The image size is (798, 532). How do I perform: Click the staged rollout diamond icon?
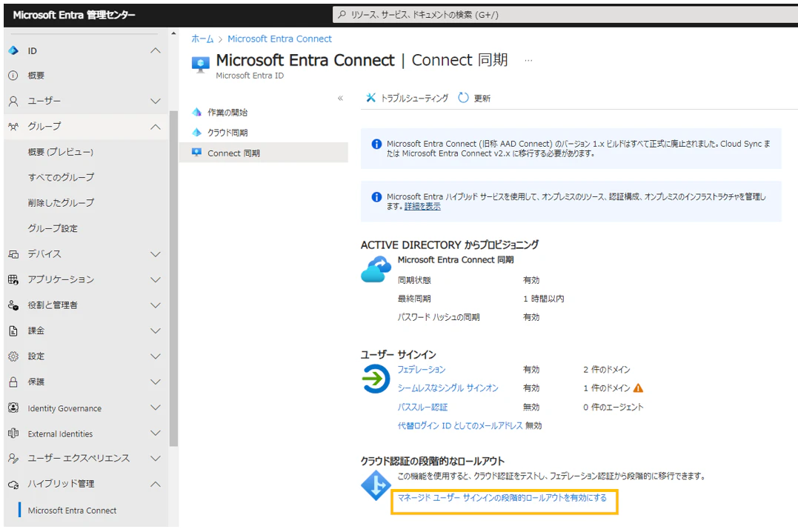[x=376, y=485]
